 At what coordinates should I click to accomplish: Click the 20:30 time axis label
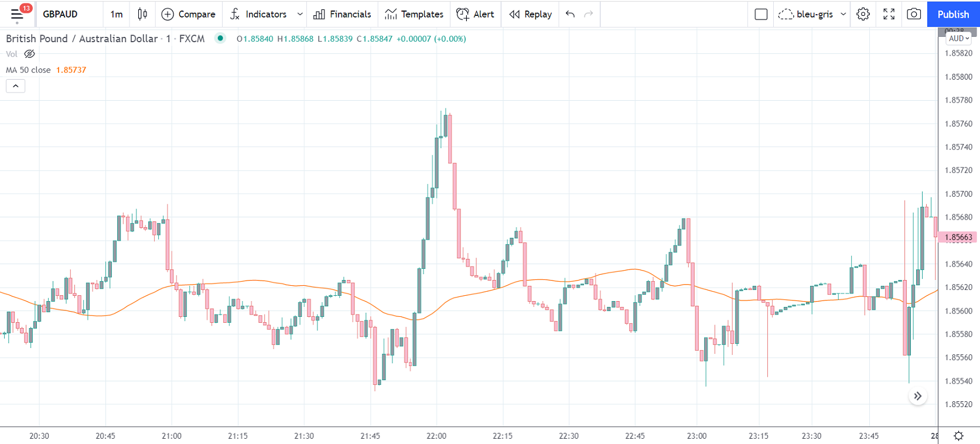[39, 436]
